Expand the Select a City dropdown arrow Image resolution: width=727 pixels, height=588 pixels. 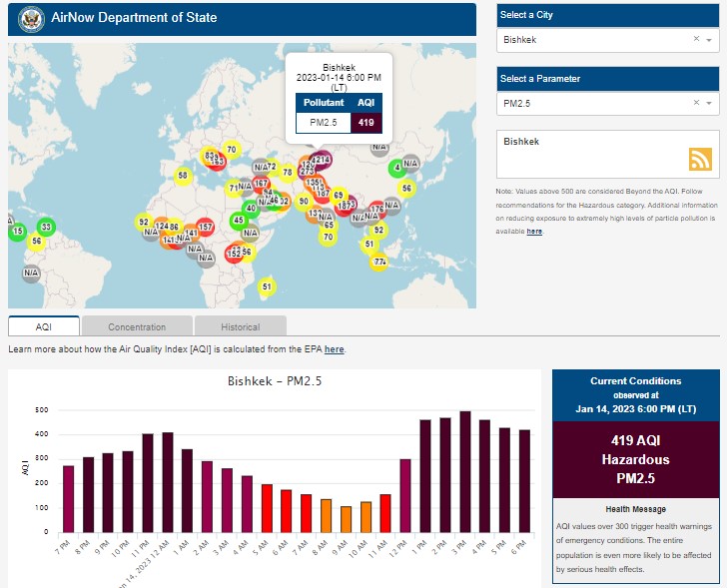pos(708,40)
